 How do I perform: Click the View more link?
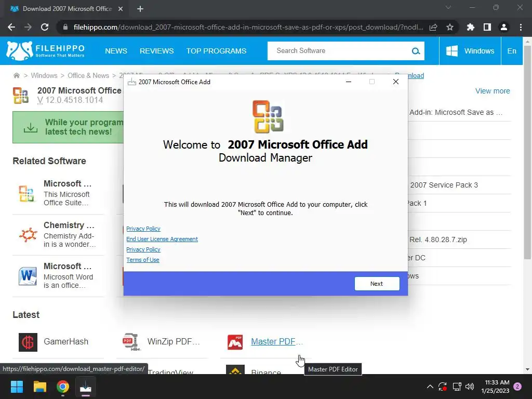(x=493, y=91)
